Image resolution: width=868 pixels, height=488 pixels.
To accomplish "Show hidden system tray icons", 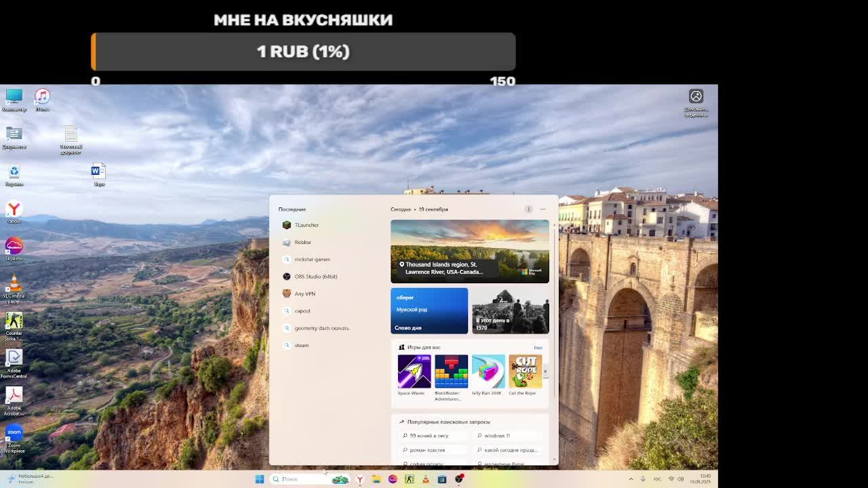I will pyautogui.click(x=631, y=479).
